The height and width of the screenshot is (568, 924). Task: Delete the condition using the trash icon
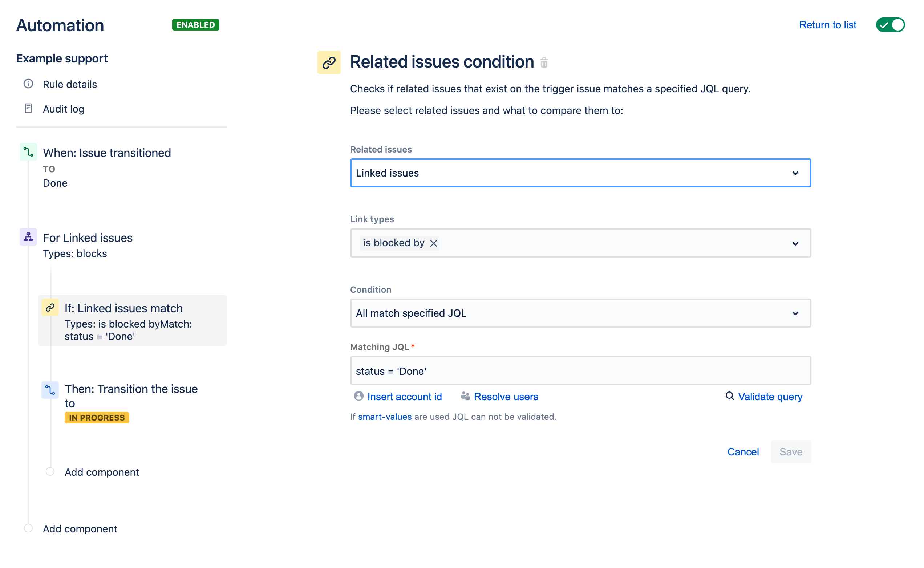(x=544, y=63)
